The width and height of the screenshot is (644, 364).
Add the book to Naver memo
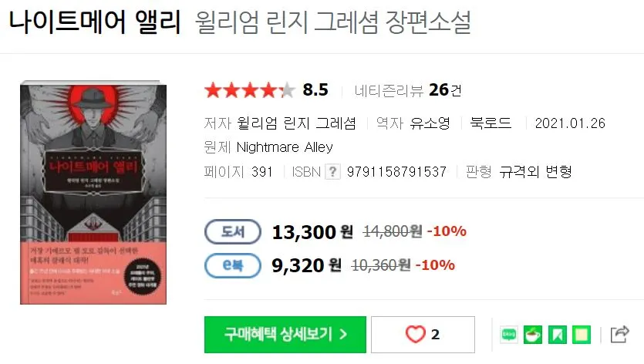[582, 335]
